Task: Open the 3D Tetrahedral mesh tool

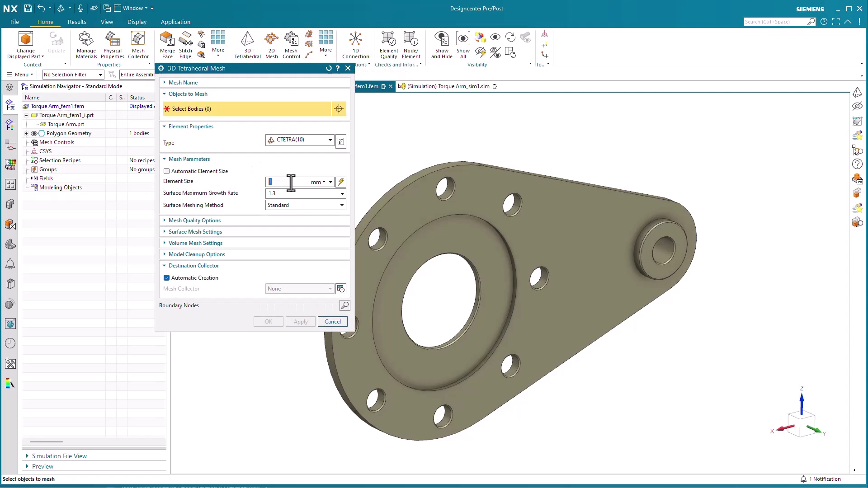Action: click(x=247, y=44)
